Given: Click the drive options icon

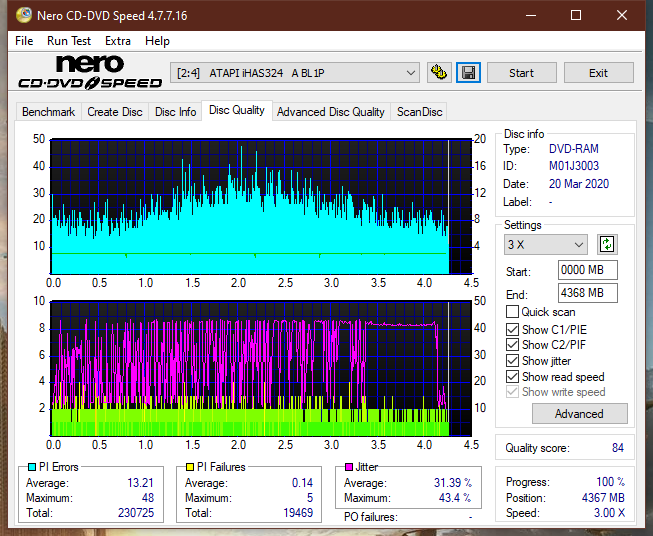Looking at the screenshot, I should [x=439, y=73].
